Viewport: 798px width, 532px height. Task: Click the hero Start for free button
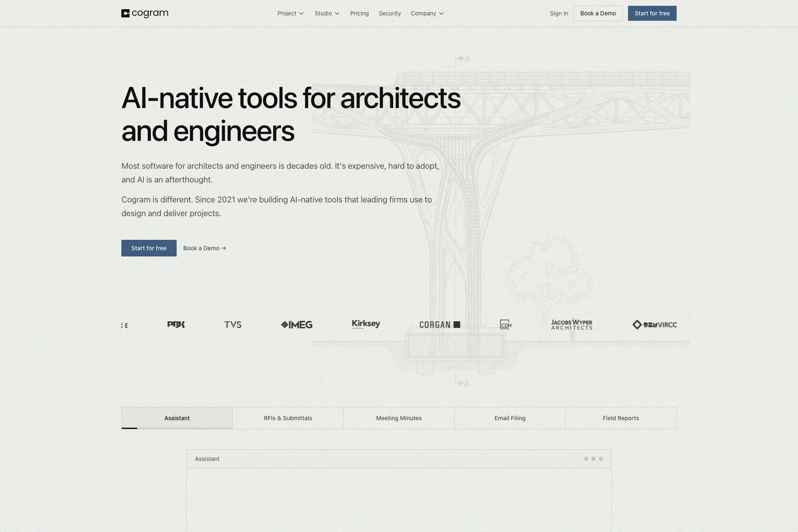coord(149,248)
